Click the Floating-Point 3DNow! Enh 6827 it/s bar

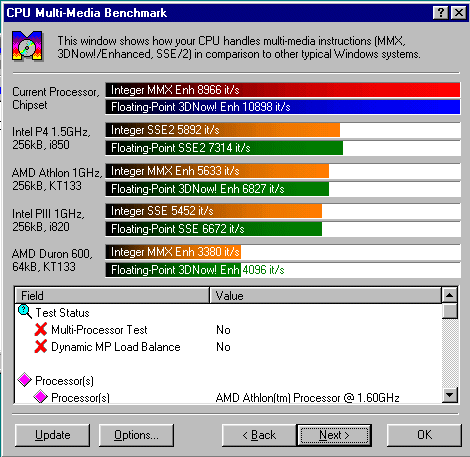[x=217, y=189]
